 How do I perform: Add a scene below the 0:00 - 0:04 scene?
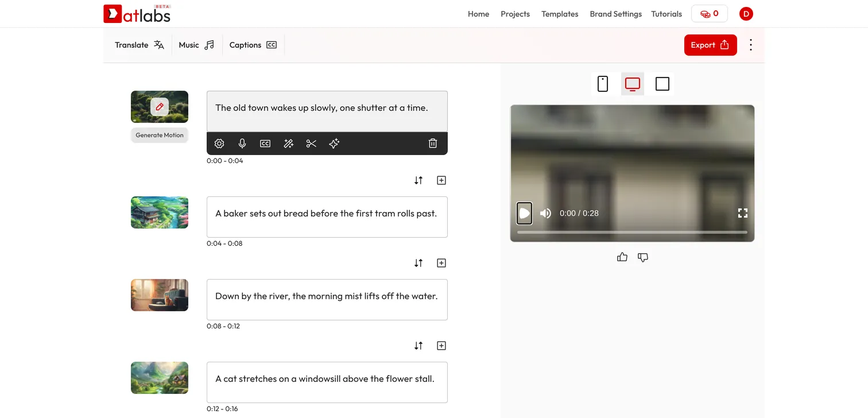coord(441,180)
